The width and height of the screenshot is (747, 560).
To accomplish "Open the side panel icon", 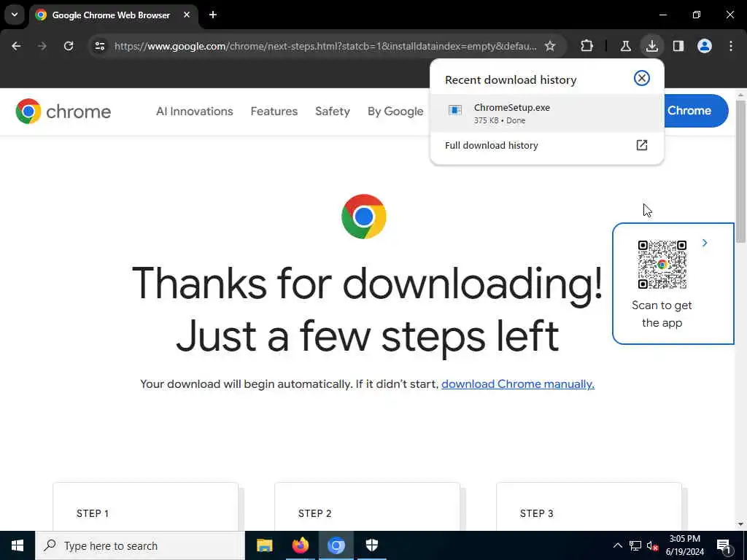I will coord(678,46).
